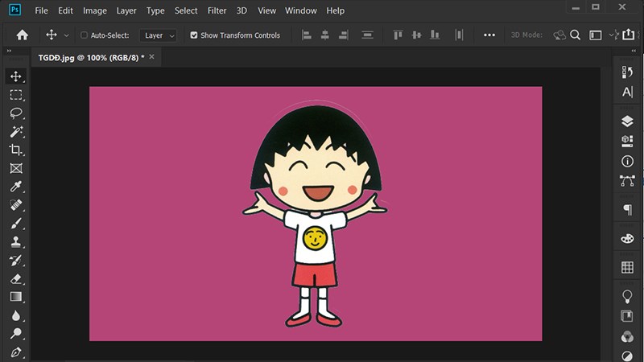Close the TGDD.jpg document tab

click(153, 58)
